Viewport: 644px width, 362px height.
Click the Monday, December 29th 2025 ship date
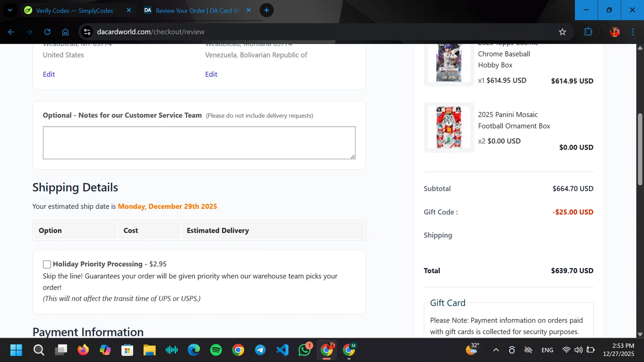(x=167, y=206)
